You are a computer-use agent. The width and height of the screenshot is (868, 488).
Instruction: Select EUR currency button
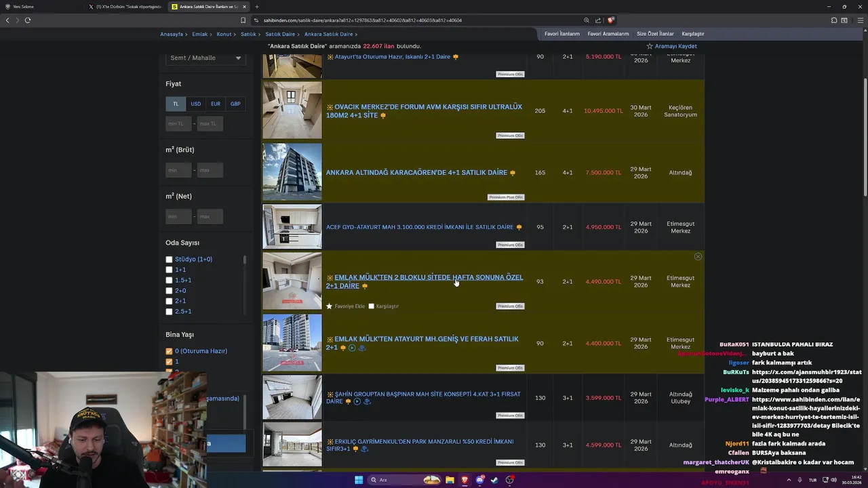(216, 104)
